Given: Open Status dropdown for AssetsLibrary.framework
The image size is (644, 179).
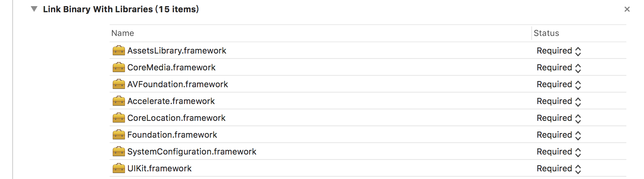Looking at the screenshot, I should 559,51.
